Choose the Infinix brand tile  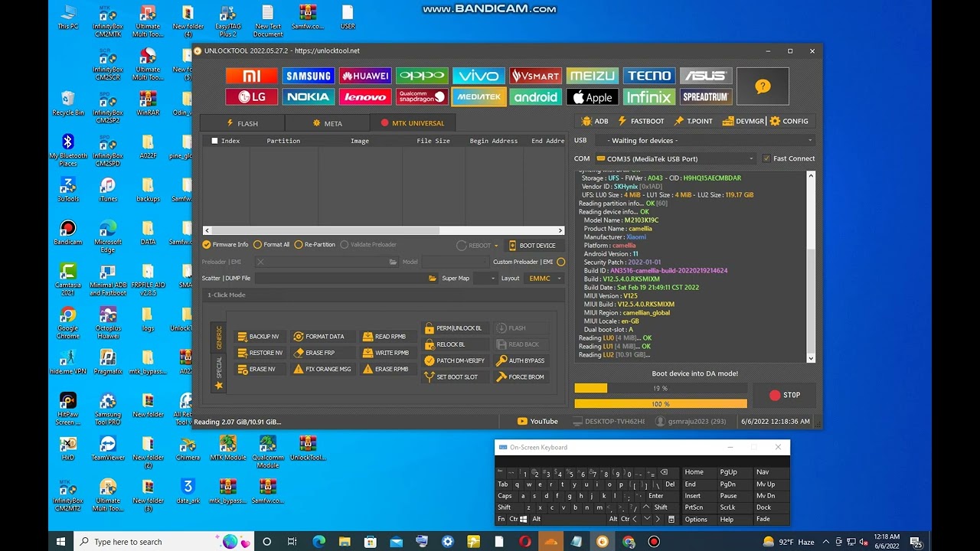click(648, 97)
